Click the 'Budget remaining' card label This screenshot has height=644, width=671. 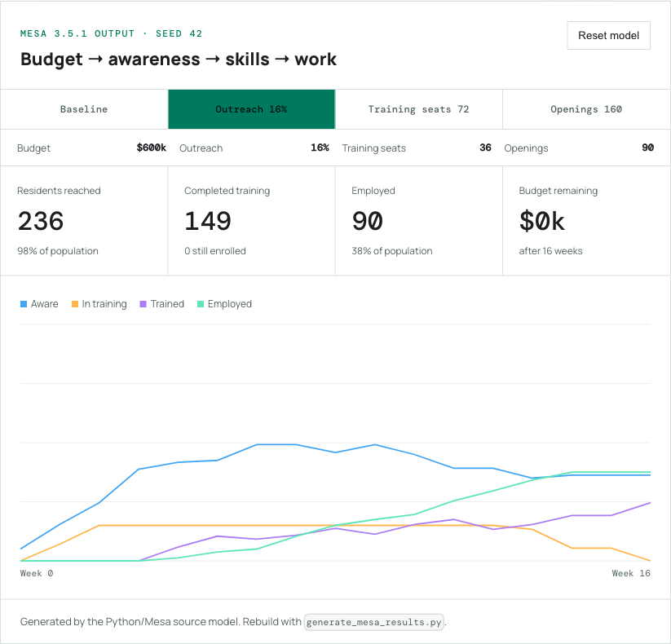tap(558, 191)
